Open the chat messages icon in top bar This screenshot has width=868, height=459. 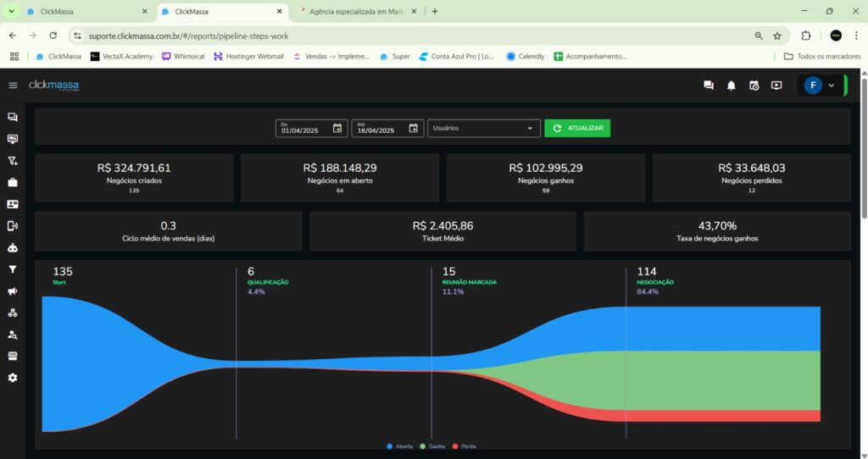(x=708, y=86)
